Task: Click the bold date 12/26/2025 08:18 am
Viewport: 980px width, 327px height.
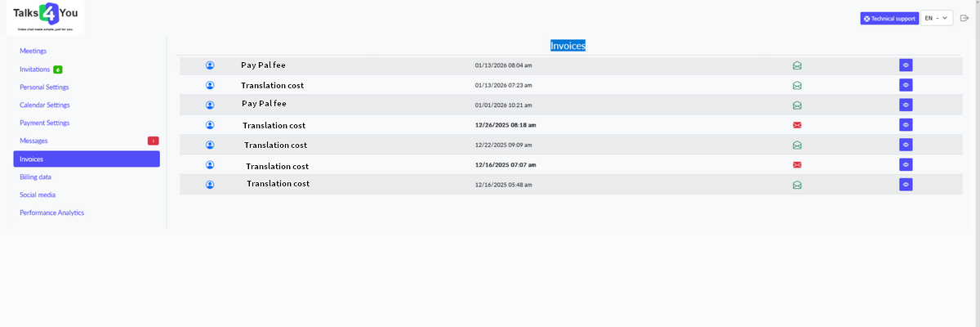Action: coord(506,125)
